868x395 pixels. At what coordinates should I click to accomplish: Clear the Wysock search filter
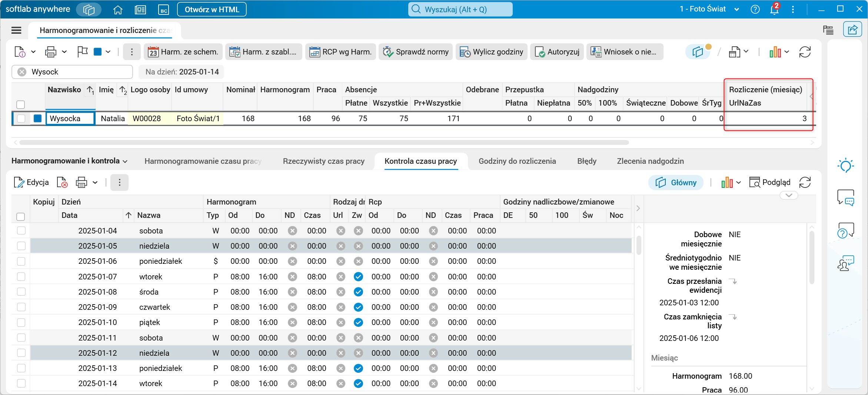point(22,72)
